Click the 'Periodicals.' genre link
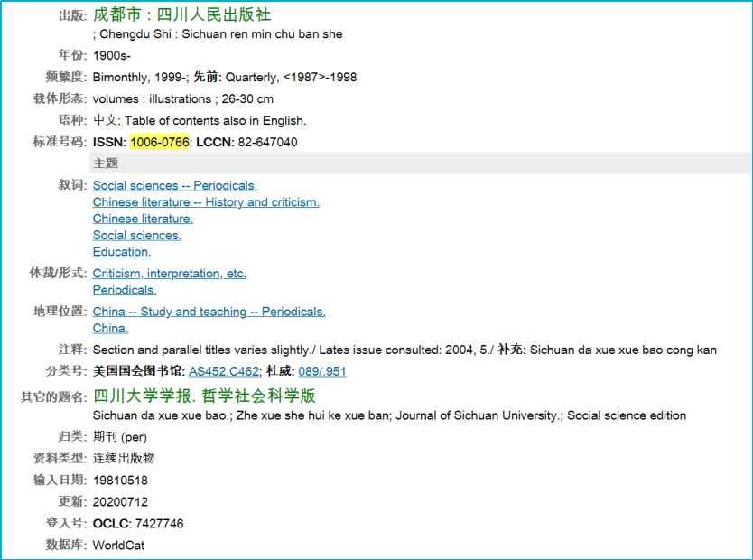Viewport: 753px width, 560px height. click(x=125, y=290)
